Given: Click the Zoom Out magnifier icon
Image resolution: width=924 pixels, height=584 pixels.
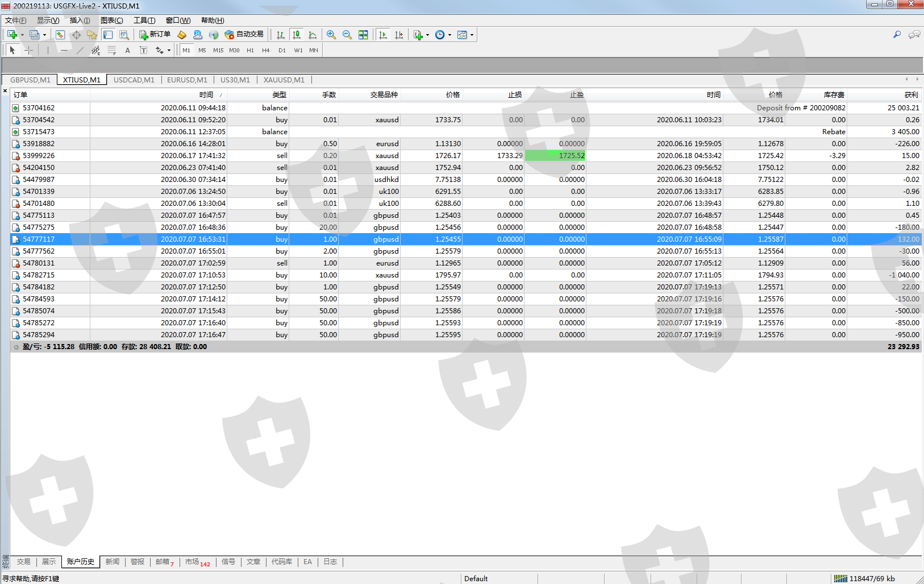Looking at the screenshot, I should pyautogui.click(x=347, y=35).
